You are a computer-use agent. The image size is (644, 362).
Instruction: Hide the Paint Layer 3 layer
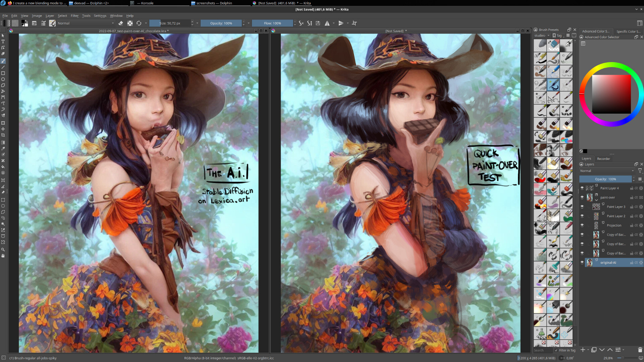[582, 207]
